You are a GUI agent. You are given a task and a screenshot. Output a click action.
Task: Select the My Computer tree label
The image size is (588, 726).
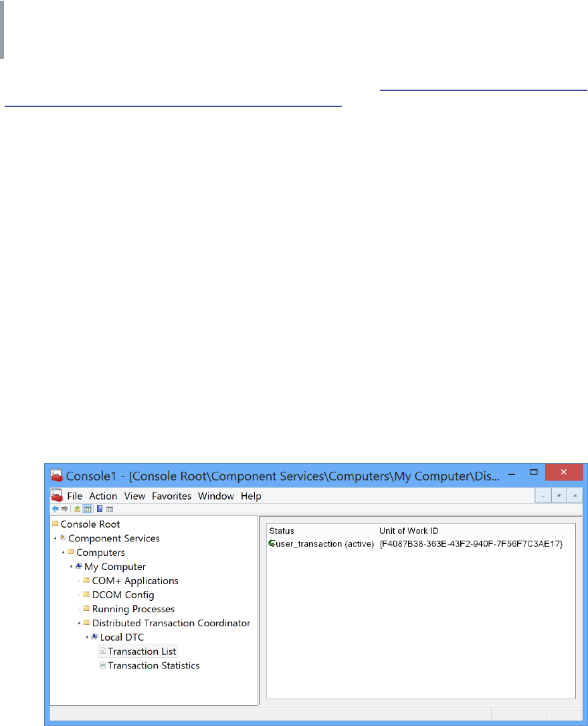[115, 567]
